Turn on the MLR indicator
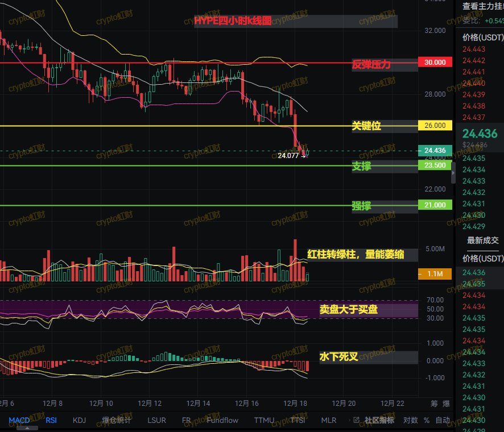The width and height of the screenshot is (504, 432). coord(329,420)
